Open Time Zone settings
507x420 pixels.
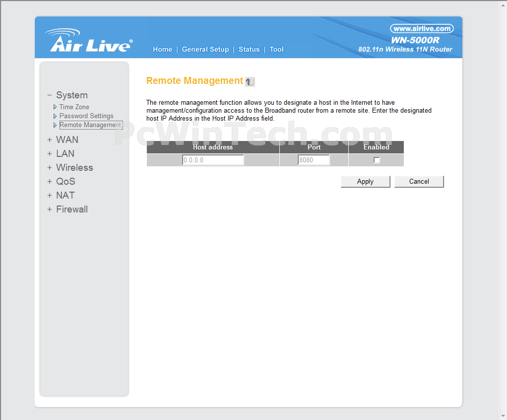pyautogui.click(x=74, y=107)
